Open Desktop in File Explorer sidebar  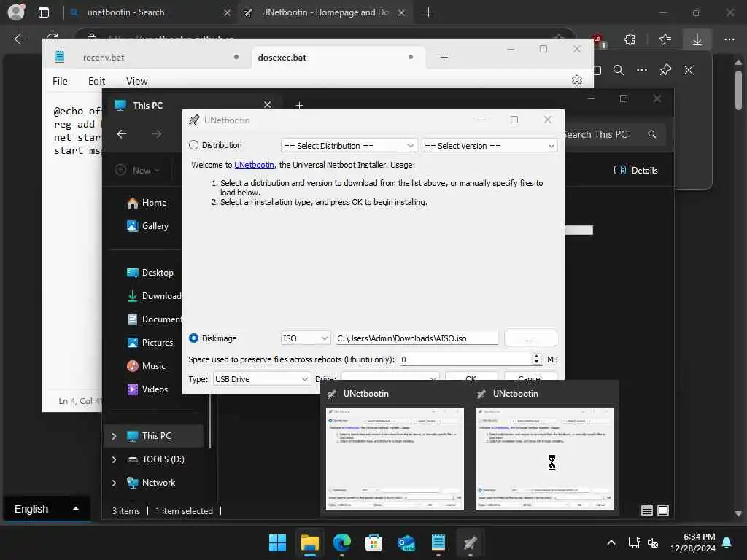click(x=150, y=273)
